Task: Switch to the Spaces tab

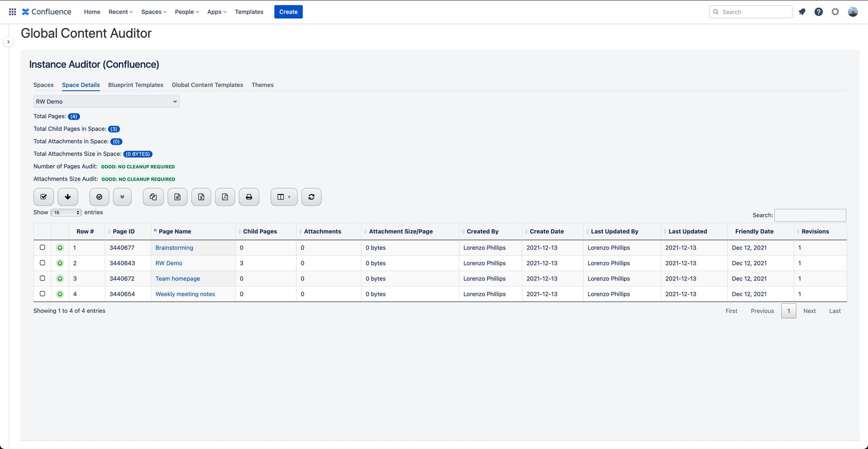Action: pos(43,85)
